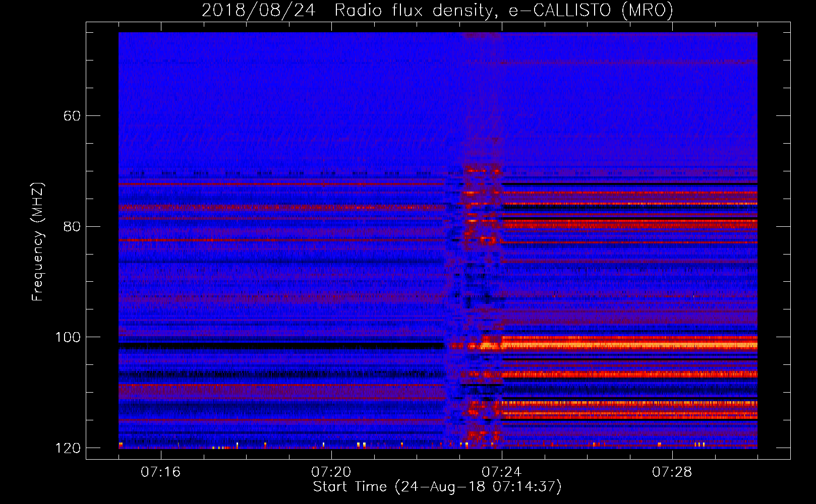Viewport: 816px width, 504px height.
Task: Click the 80 frequency tick label
Action: (72, 227)
